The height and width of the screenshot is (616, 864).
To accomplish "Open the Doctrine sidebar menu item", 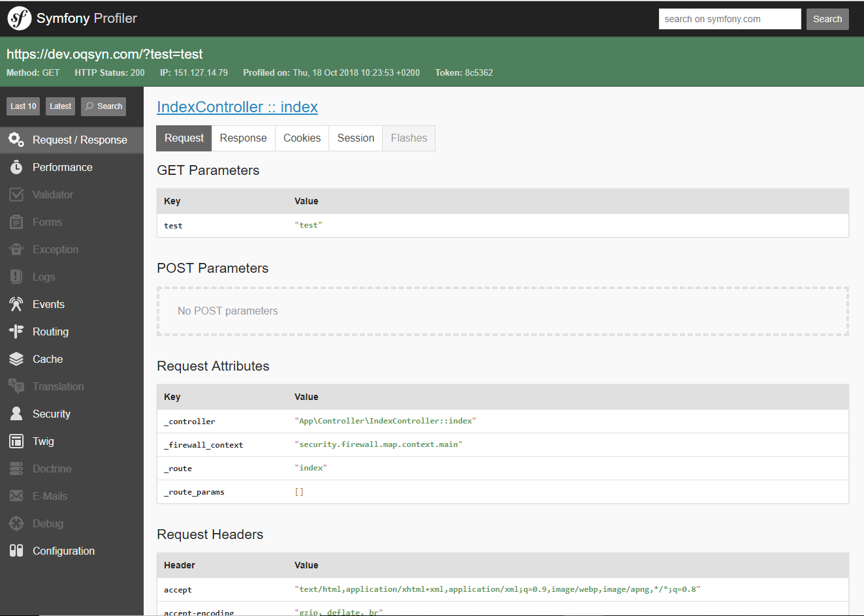I will [x=52, y=469].
